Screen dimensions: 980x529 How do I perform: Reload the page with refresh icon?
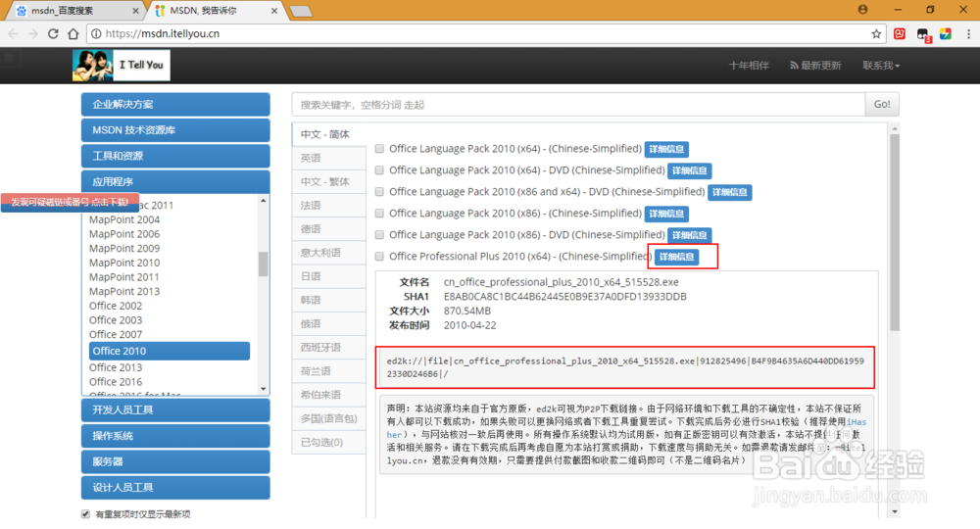(53, 33)
